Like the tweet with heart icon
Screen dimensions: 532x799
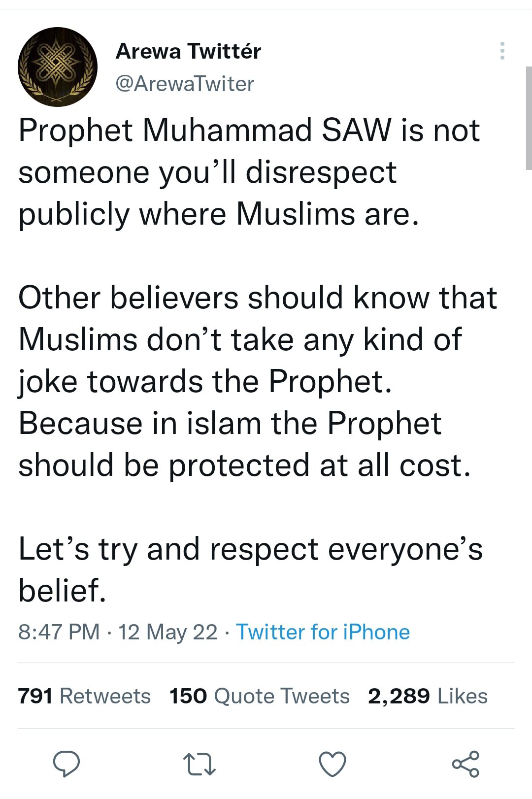pos(332,765)
